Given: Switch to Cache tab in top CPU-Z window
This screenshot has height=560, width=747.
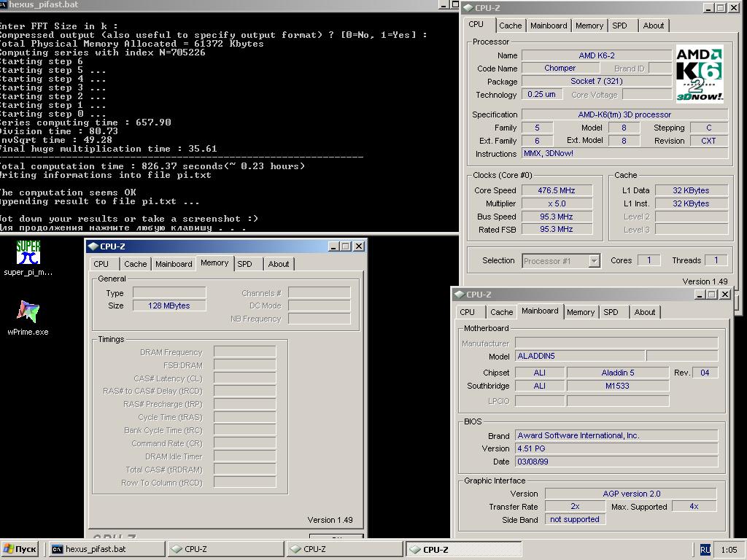Looking at the screenshot, I should [x=510, y=26].
